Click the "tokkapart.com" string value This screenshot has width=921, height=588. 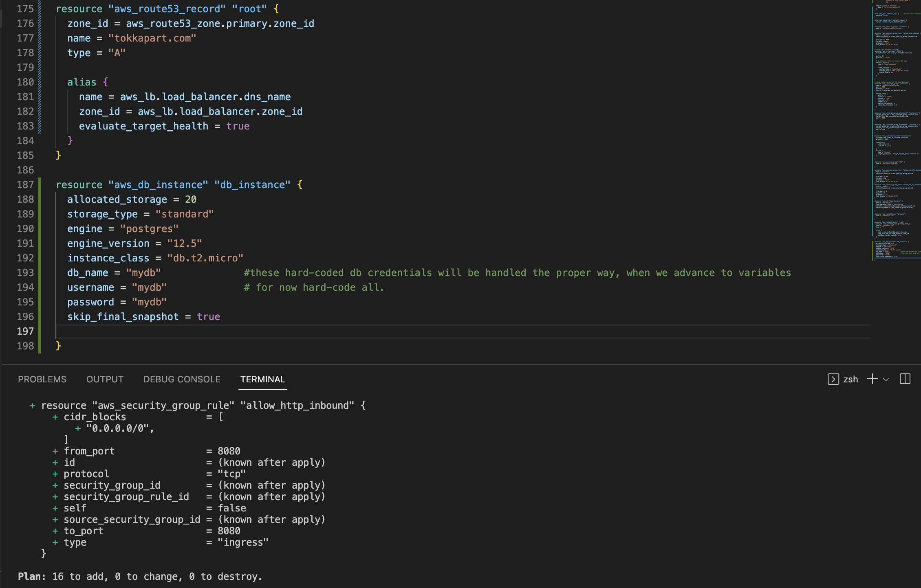(x=152, y=38)
